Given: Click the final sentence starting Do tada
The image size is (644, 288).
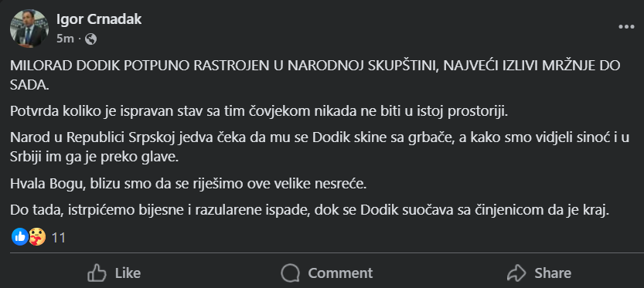Looking at the screenshot, I should [x=308, y=211].
